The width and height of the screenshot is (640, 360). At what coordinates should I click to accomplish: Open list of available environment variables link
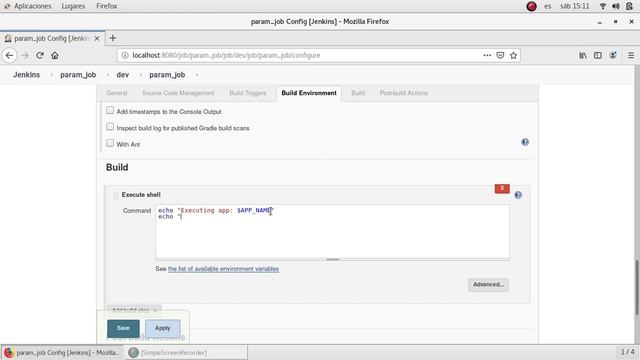[x=223, y=269]
